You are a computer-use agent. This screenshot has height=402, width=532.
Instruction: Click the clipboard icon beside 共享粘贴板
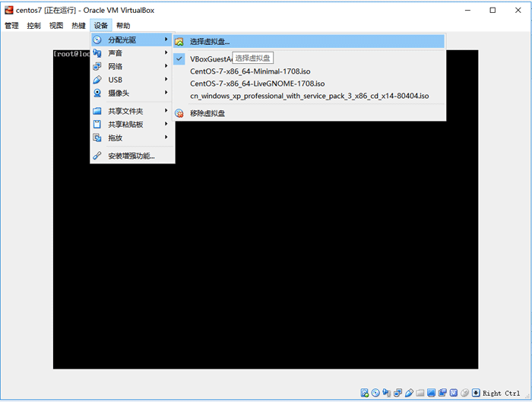tap(97, 124)
